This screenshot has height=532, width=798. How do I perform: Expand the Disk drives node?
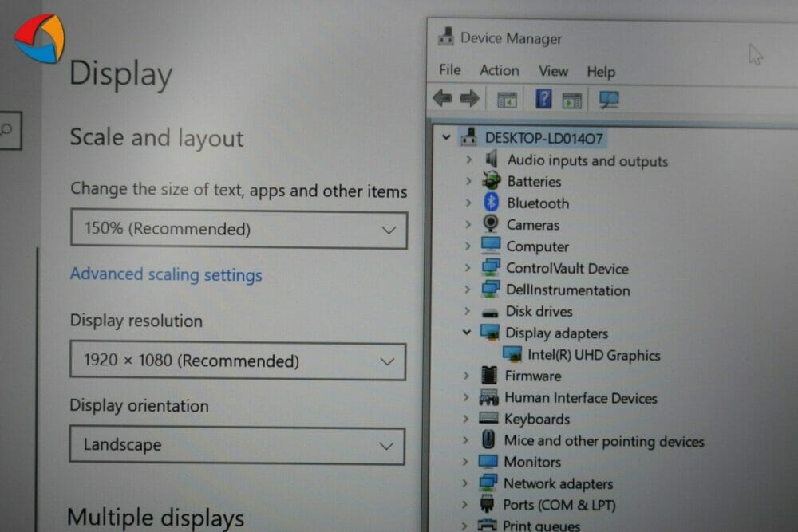click(x=467, y=311)
